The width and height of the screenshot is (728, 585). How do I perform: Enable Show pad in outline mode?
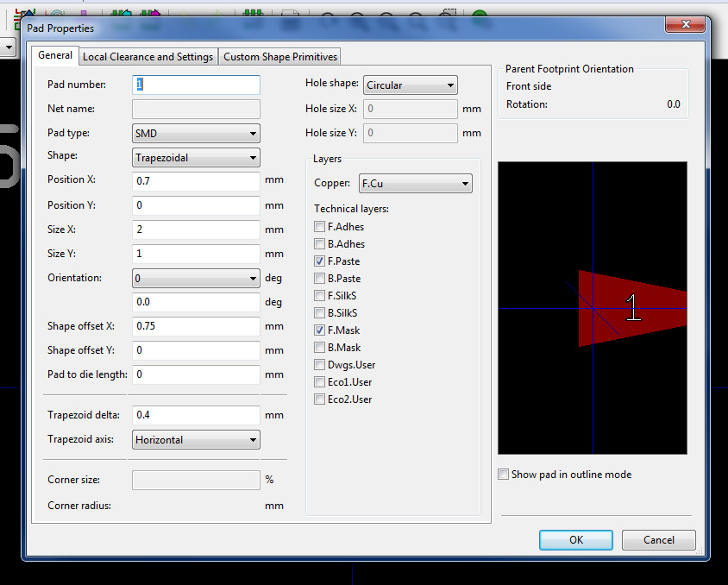click(503, 474)
